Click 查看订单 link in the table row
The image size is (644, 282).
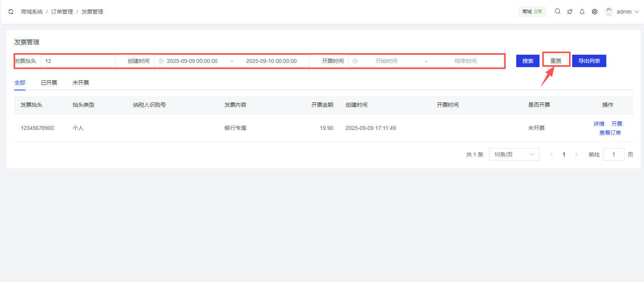(610, 133)
